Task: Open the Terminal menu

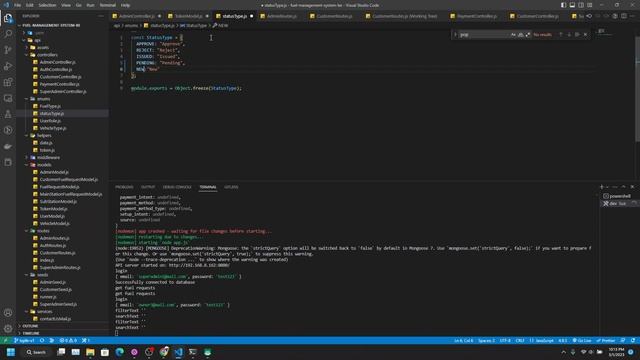Action: tap(108, 5)
